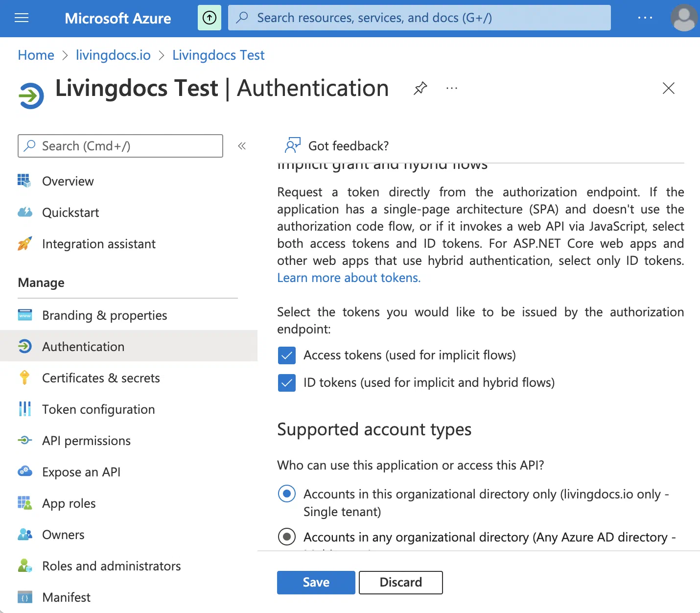Select Accounts in any organizational directory
Viewport: 700px width, 613px height.
287,537
